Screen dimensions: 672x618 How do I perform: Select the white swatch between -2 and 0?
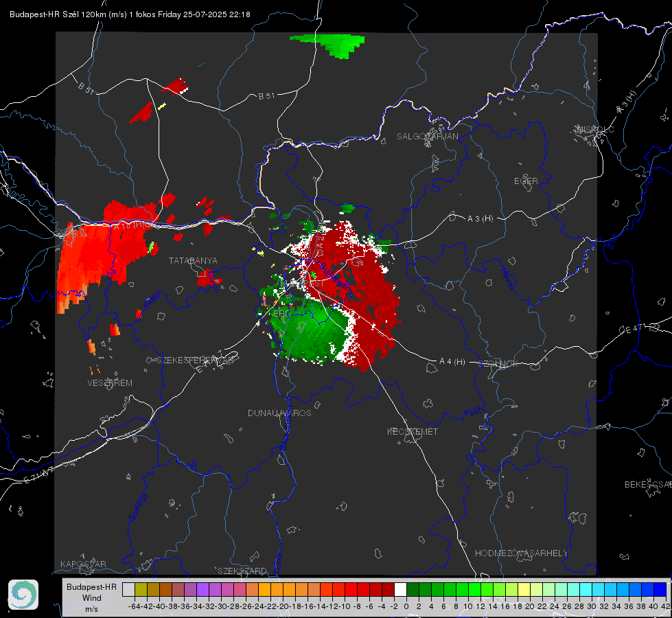[x=400, y=589]
